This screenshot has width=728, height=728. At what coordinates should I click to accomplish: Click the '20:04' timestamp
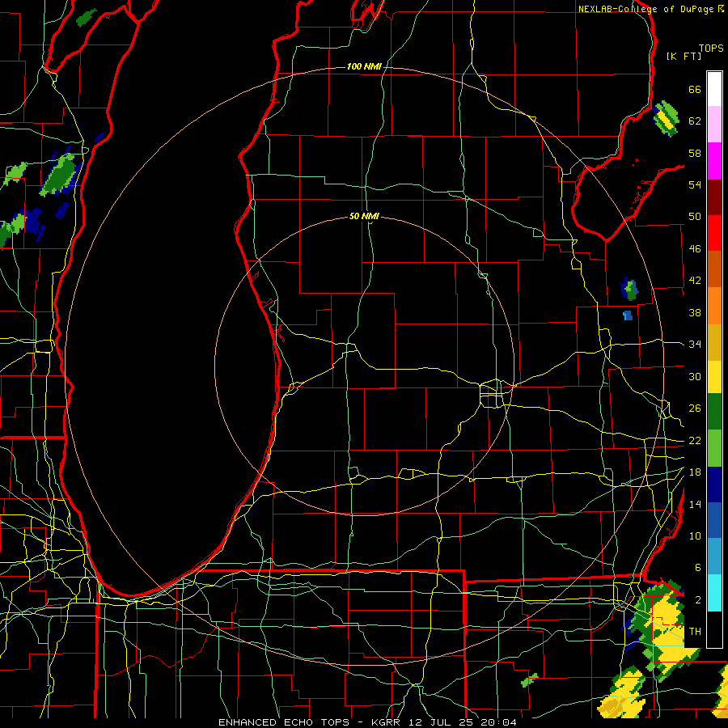tap(499, 722)
